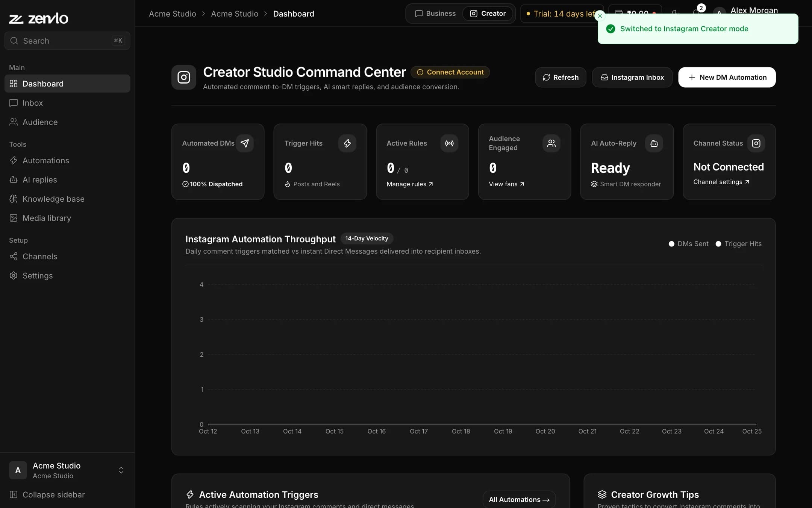
Task: Click the lightning icon beside Active Automation Triggers
Action: [x=190, y=494]
